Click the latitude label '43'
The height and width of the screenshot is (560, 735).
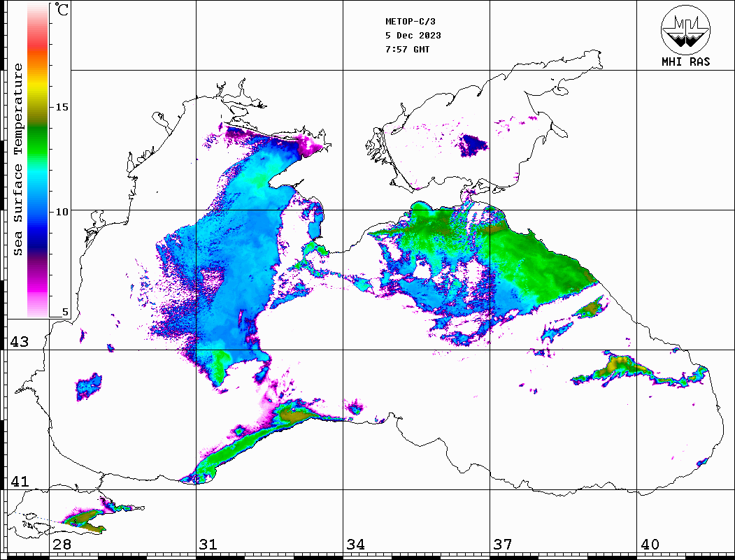click(20, 342)
